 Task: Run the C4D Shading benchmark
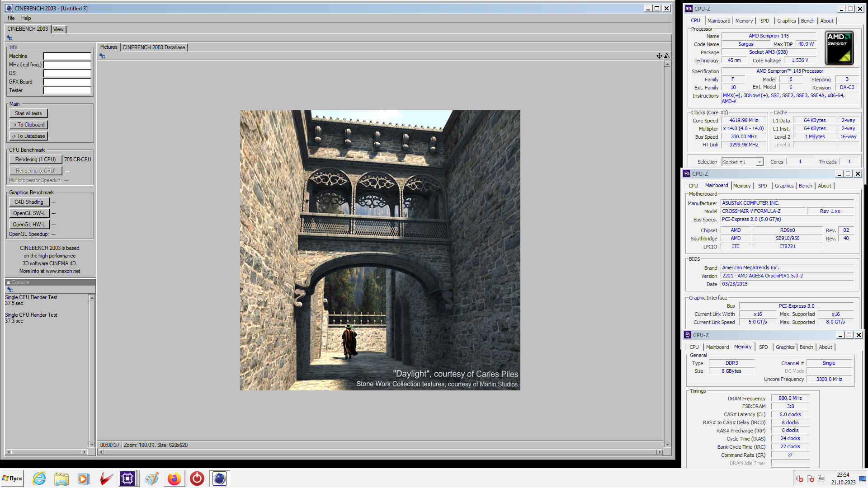(x=29, y=202)
